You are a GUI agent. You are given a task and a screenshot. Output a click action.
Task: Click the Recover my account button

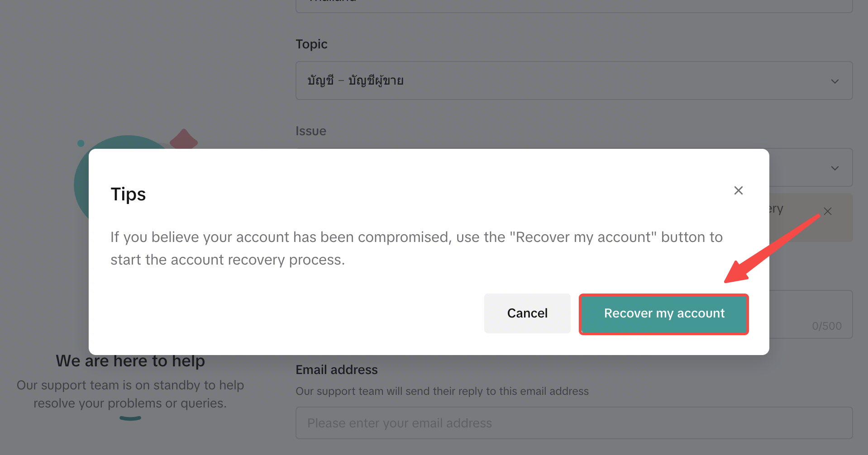[x=664, y=314]
